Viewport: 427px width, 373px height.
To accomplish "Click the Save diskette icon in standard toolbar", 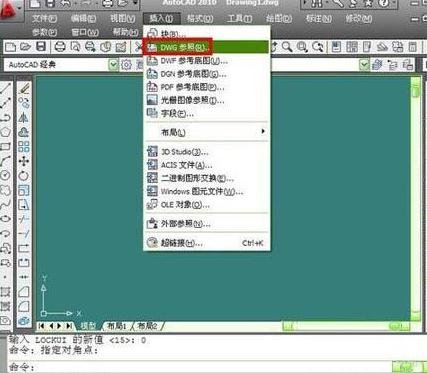I will [41, 47].
